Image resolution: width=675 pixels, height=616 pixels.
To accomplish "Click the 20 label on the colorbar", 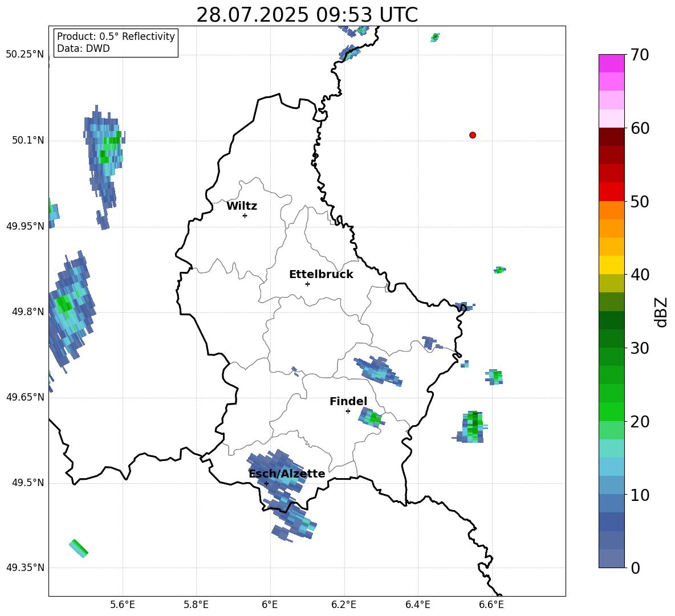I will click(x=639, y=422).
